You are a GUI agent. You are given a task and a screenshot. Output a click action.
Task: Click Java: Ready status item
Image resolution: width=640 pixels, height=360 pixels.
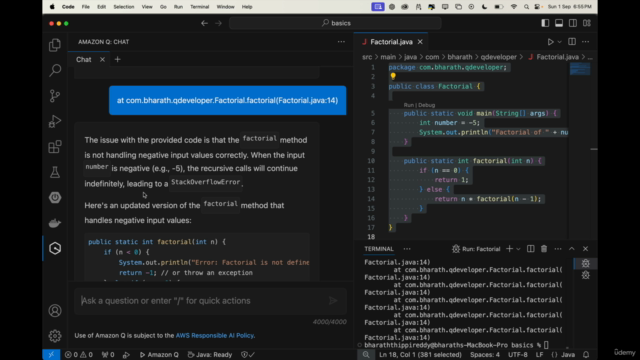pyautogui.click(x=210, y=355)
